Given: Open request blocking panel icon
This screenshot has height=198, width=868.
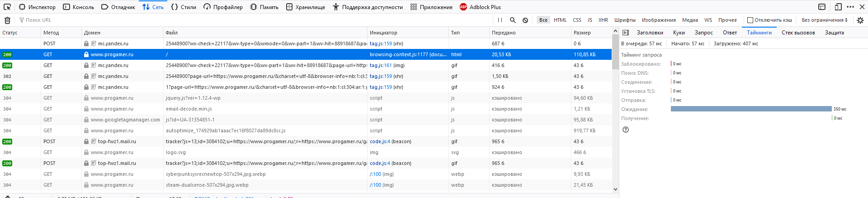Looking at the screenshot, I should point(525,20).
